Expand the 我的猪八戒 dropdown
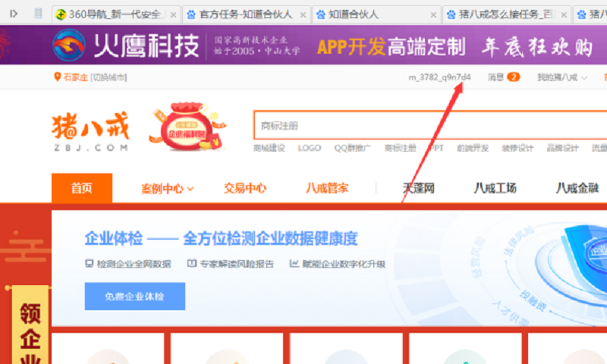 click(x=561, y=77)
